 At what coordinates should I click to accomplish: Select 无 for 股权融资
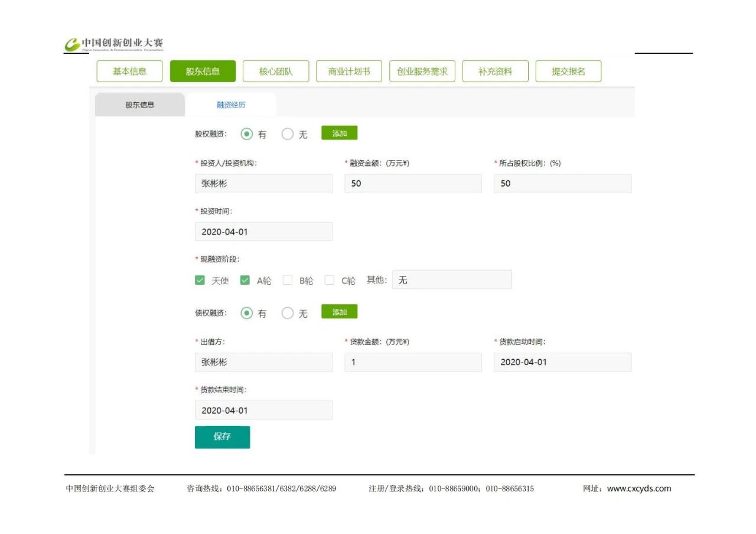tap(288, 134)
